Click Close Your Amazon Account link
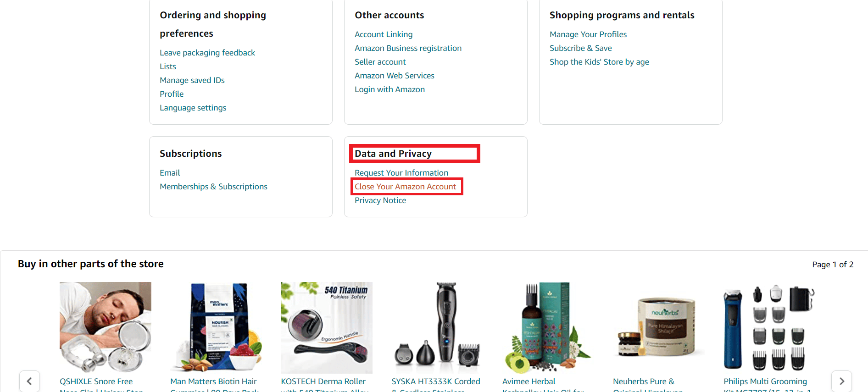The image size is (868, 392). click(x=405, y=187)
